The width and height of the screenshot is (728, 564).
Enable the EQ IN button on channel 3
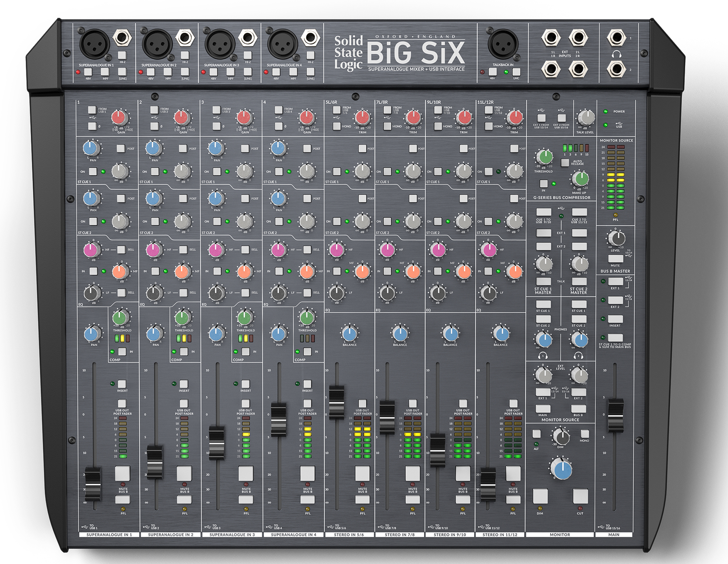coord(217,271)
